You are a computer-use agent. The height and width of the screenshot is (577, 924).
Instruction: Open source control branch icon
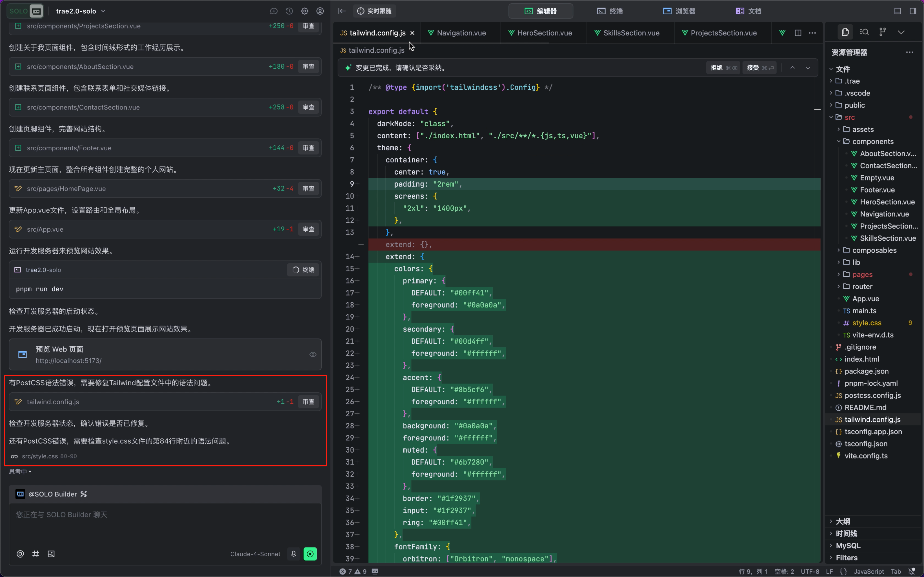click(x=882, y=32)
